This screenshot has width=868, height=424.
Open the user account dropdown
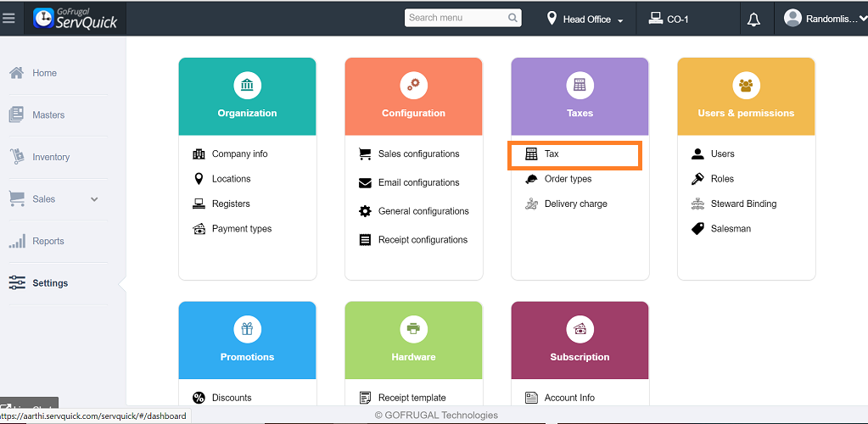click(x=820, y=19)
